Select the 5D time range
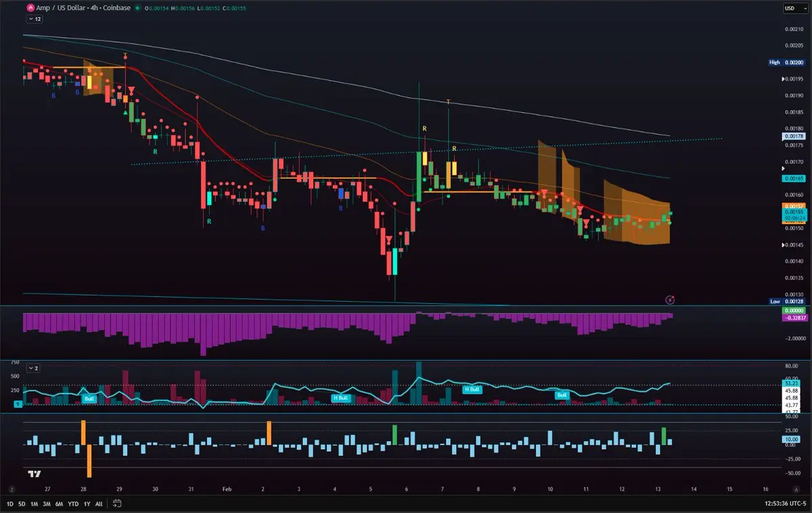812x513 pixels. coord(22,504)
